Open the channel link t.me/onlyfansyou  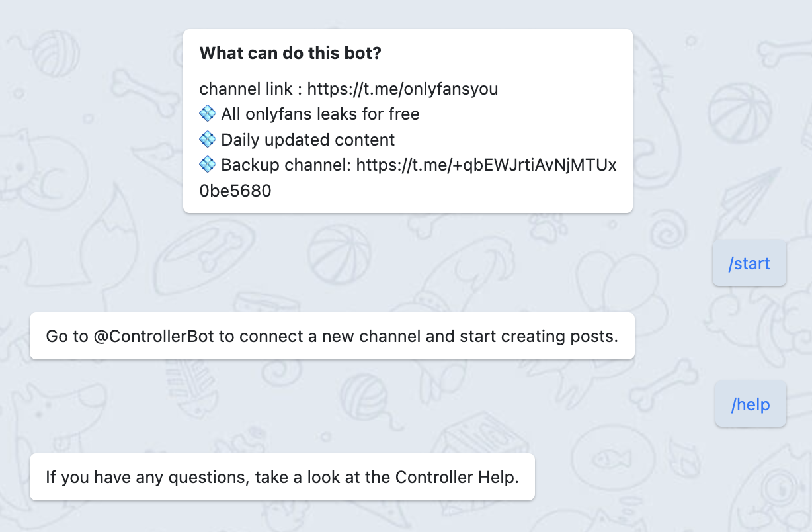pyautogui.click(x=405, y=89)
